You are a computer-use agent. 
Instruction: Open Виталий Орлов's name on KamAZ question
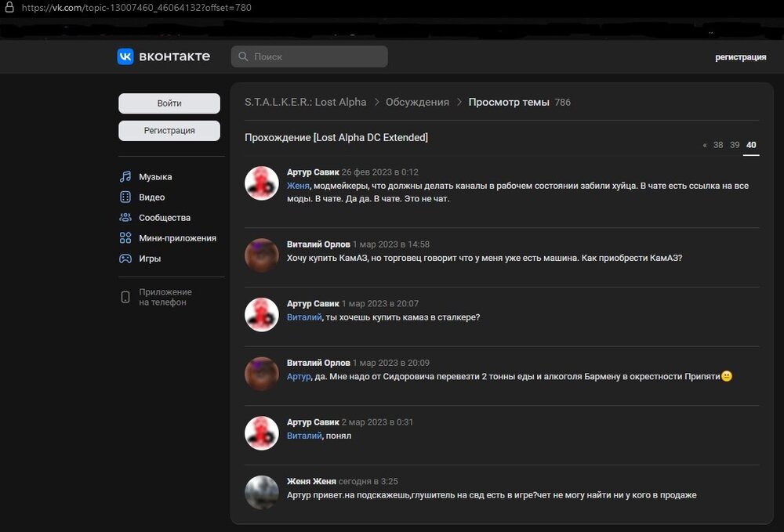318,244
